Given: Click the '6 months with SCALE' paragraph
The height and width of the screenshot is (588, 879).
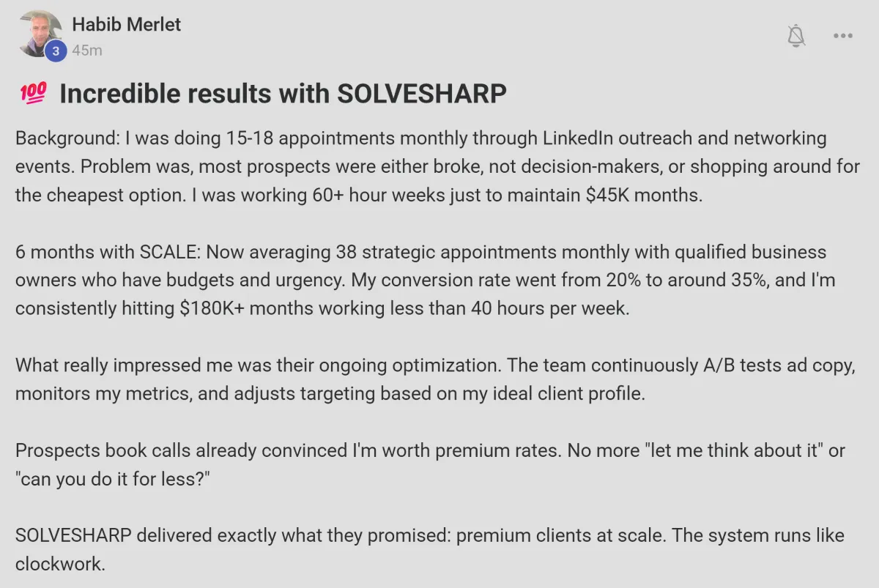Looking at the screenshot, I should (x=426, y=280).
